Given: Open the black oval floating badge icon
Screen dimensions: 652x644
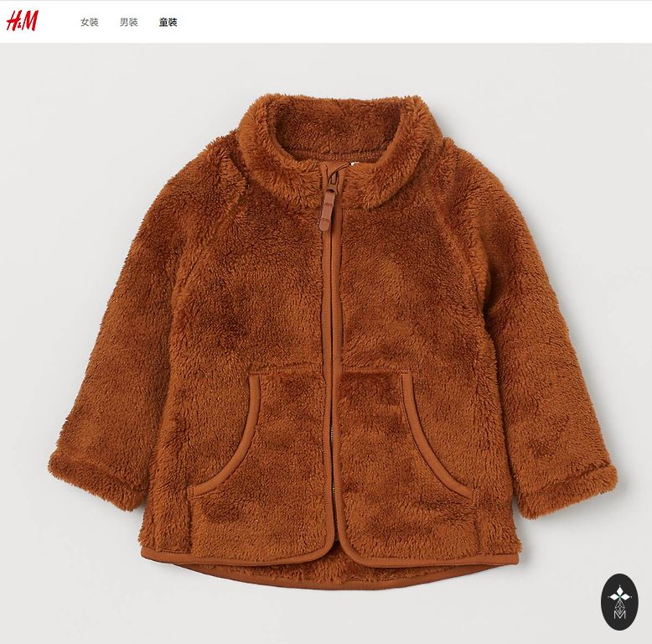Looking at the screenshot, I should coord(619,601).
